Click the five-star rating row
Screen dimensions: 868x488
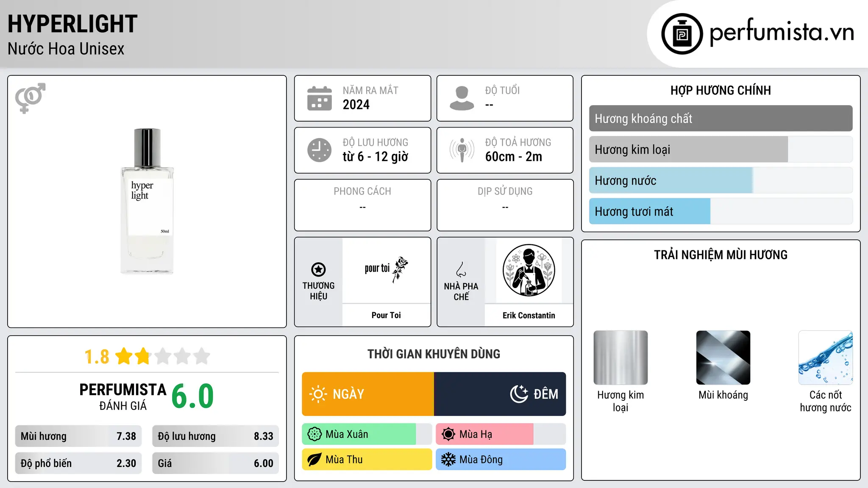pyautogui.click(x=163, y=356)
